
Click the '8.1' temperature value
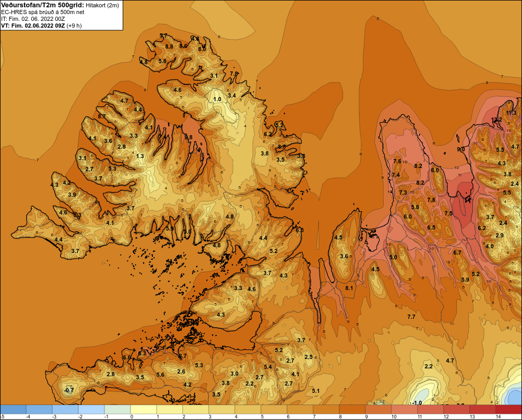coord(349,288)
